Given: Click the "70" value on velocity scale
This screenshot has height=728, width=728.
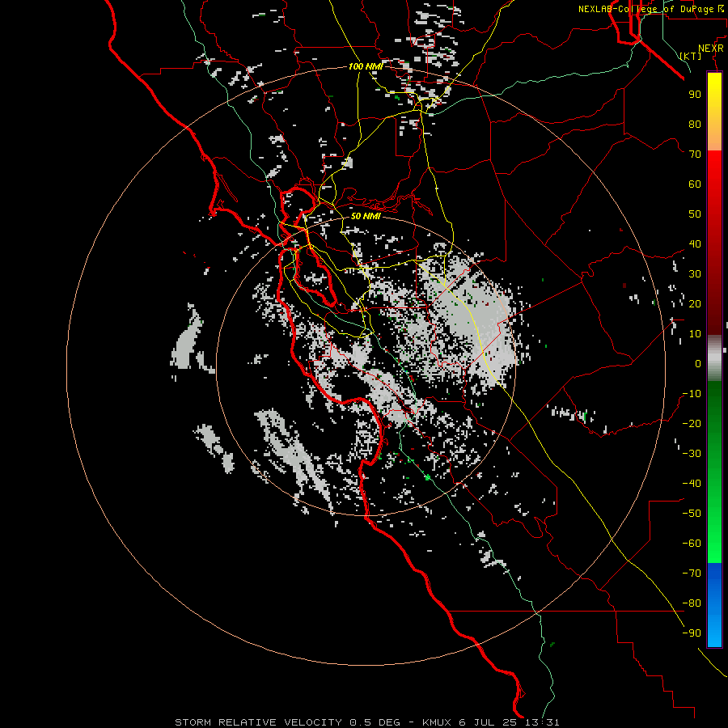Looking at the screenshot, I should tap(695, 154).
